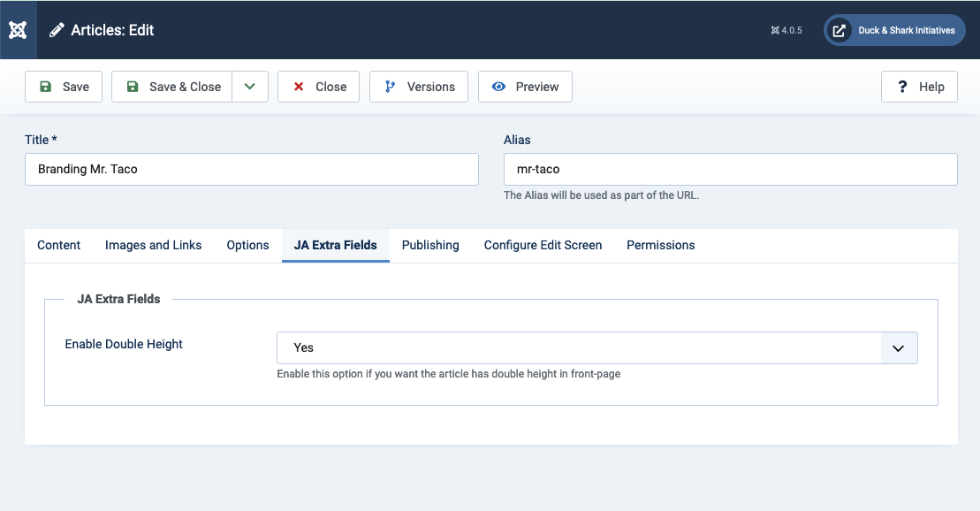Screen dimensions: 980x511
Task: Go to the Publishing tab
Action: coord(430,245)
